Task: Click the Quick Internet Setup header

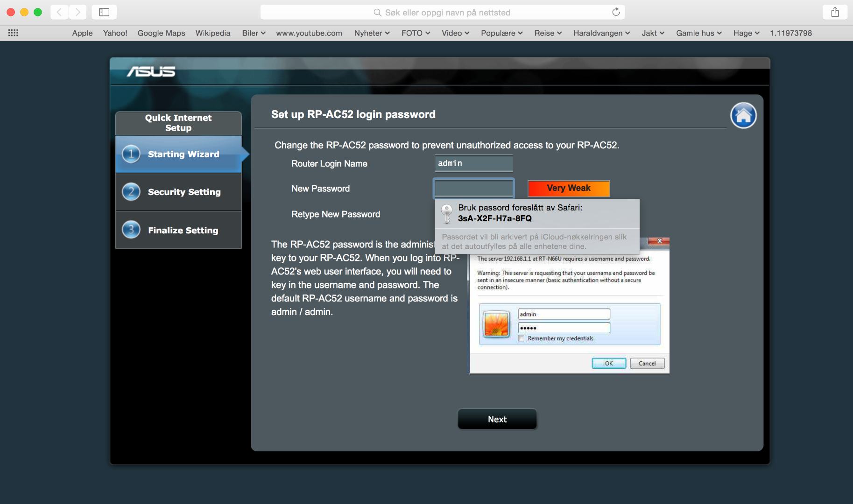Action: 178,123
